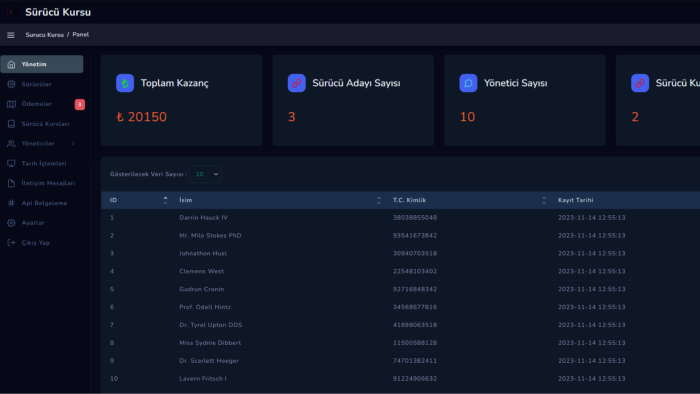Click T.C. Kimlik value 38038855048
700x394 pixels.
pyautogui.click(x=415, y=218)
